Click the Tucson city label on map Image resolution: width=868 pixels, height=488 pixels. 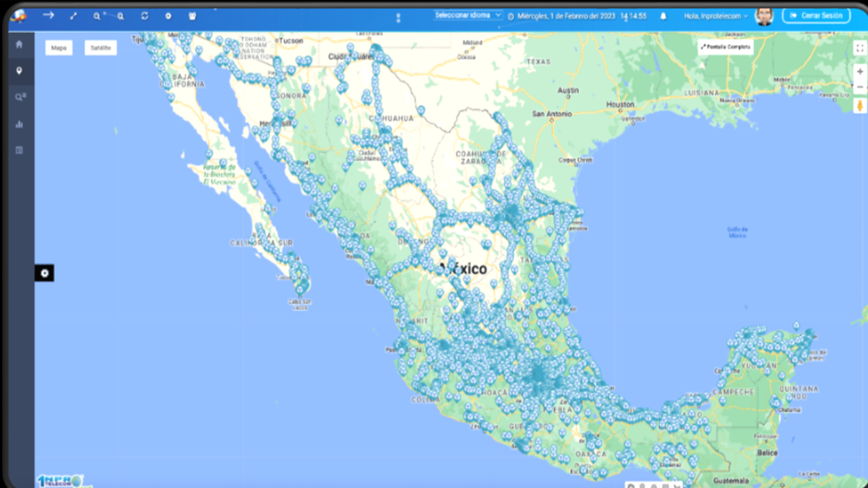(291, 41)
